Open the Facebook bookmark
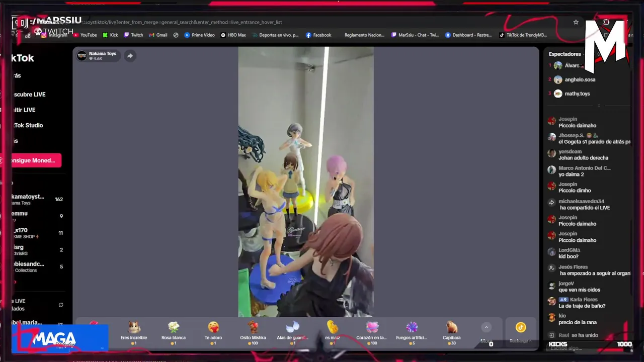Image resolution: width=644 pixels, height=362 pixels. point(318,35)
